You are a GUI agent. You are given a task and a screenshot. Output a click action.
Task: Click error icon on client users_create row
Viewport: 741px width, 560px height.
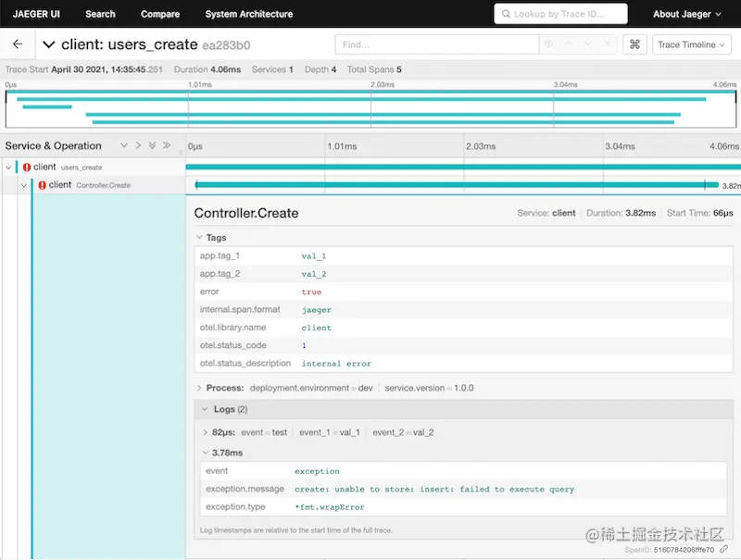point(27,168)
